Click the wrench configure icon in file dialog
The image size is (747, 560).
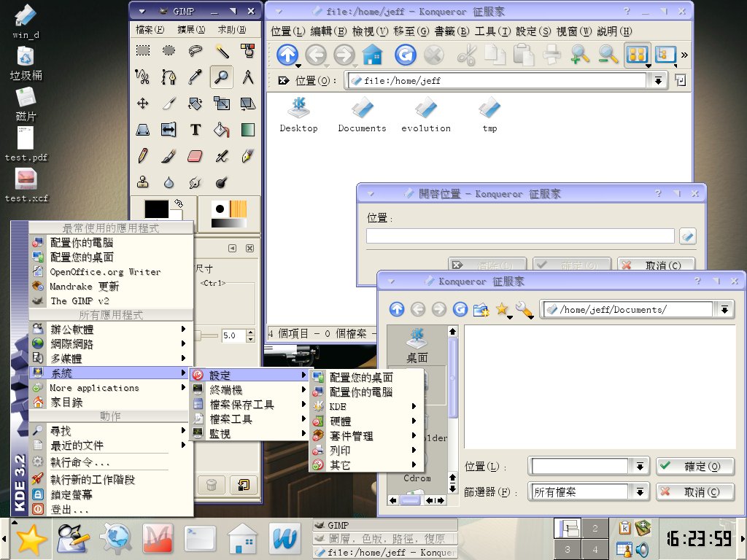click(x=524, y=310)
